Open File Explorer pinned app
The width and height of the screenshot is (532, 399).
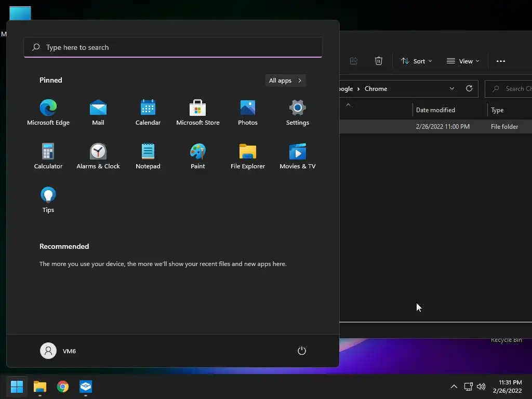tap(248, 156)
